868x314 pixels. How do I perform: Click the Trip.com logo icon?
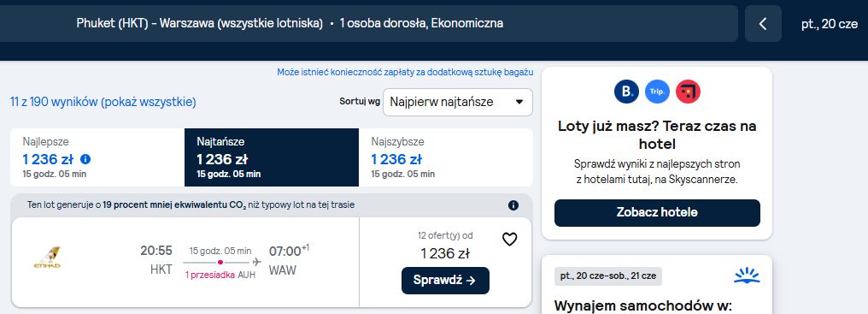(657, 92)
